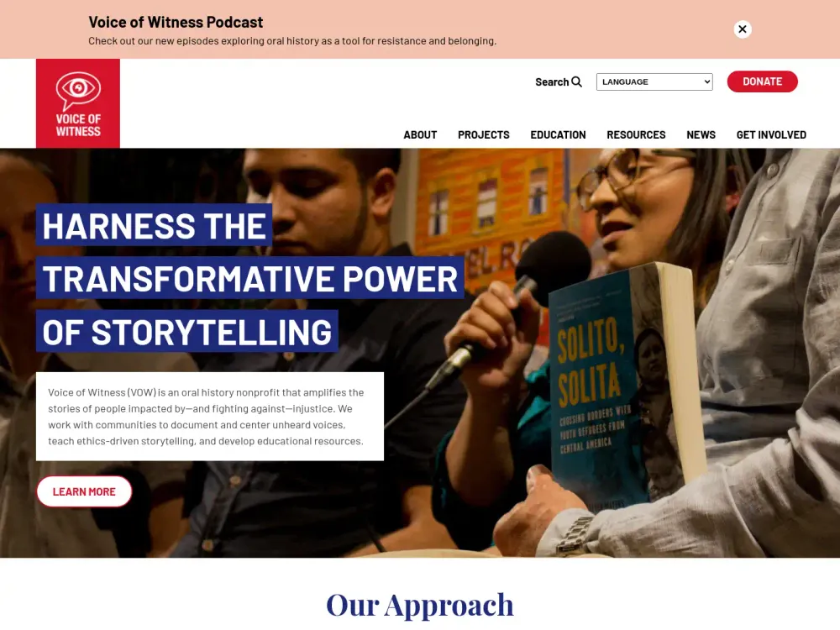Click the Harness the Transformative Power headline
This screenshot has height=630, width=840.
(x=249, y=252)
